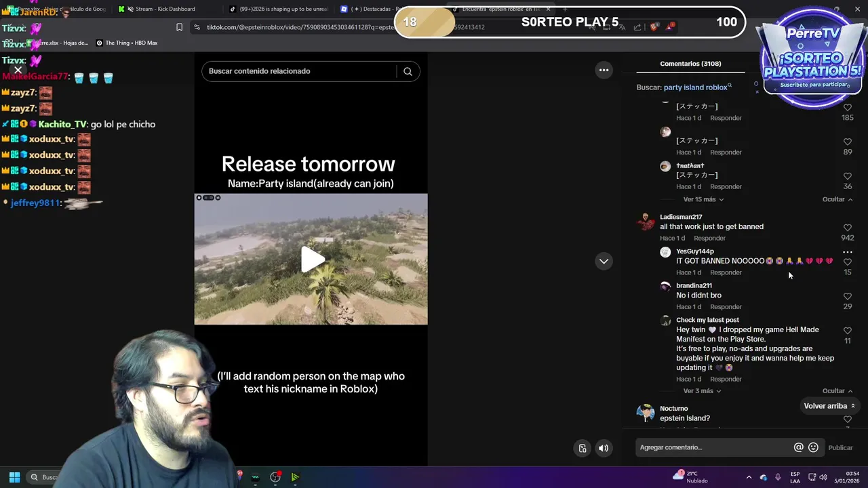Open the green Kick app in taskbar
Viewport: 868px width, 488px height.
click(x=295, y=477)
